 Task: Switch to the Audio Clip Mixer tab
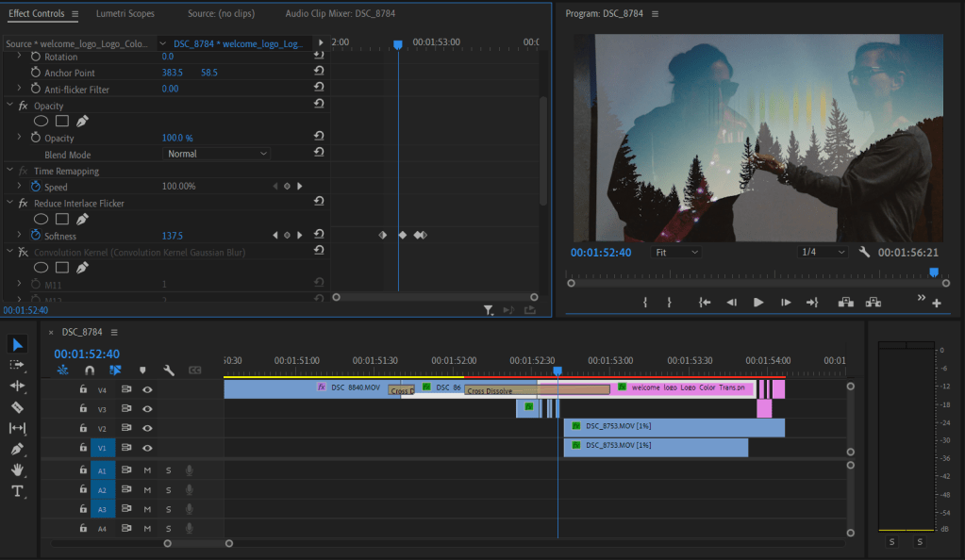pos(339,14)
